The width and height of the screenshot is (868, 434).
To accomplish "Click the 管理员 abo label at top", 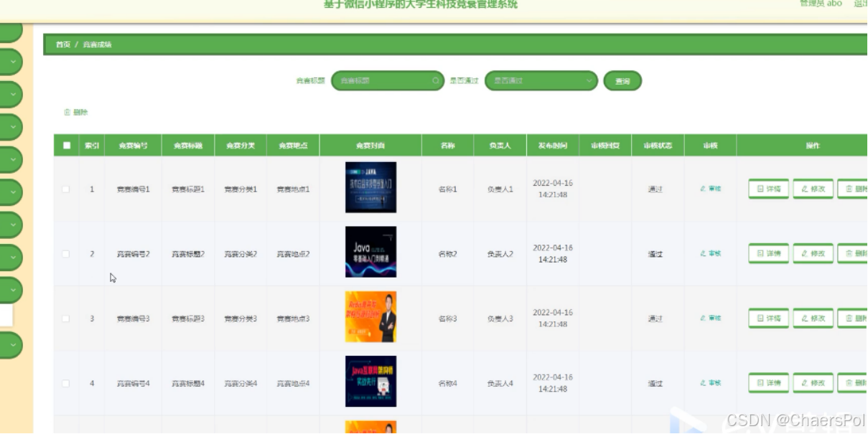I will [x=821, y=4].
